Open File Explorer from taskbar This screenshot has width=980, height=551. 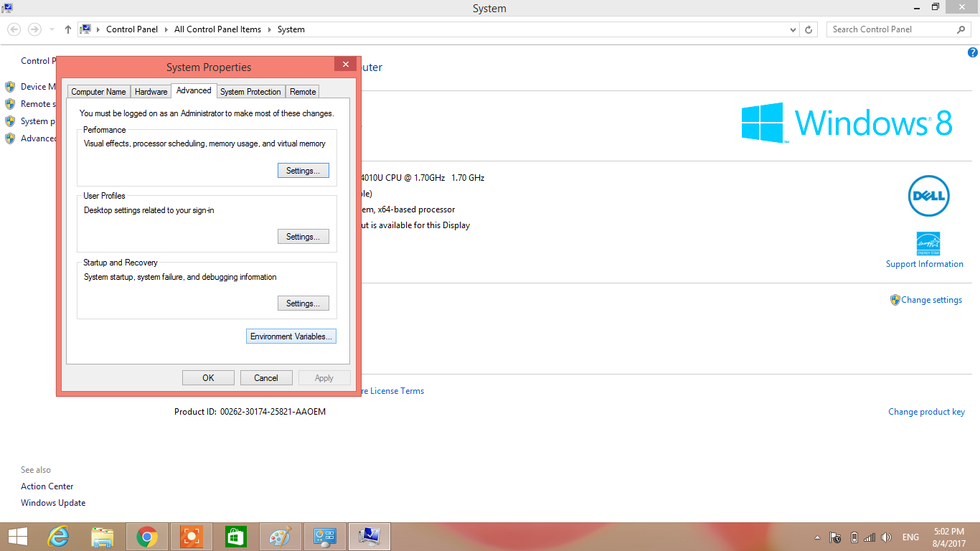(x=103, y=537)
